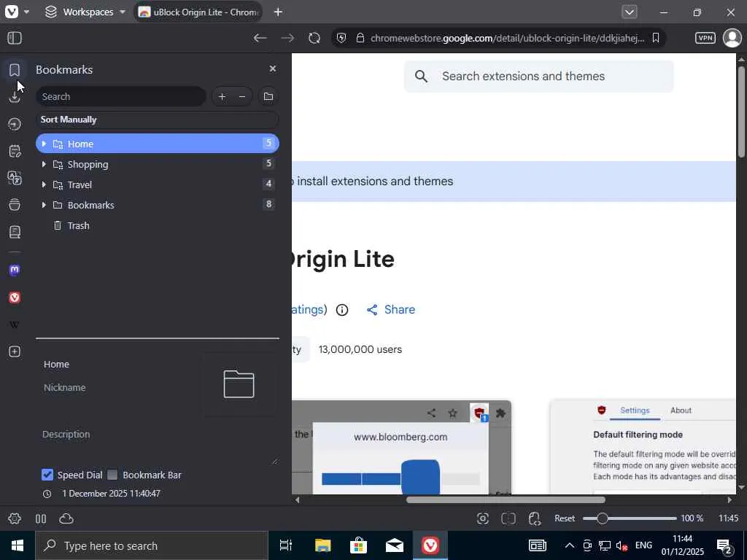Add a new bookmark with plus button
Screen dimensions: 747x560
click(222, 97)
